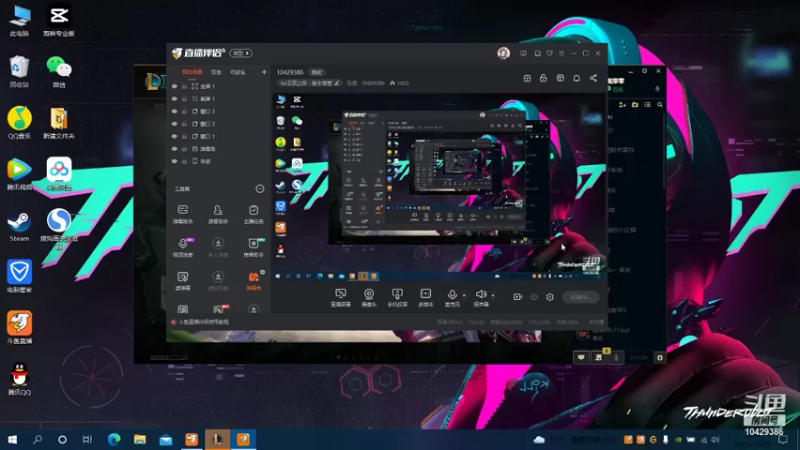Expand microphone options arrow
Viewport: 800px width, 450px height.
pyautogui.click(x=464, y=295)
